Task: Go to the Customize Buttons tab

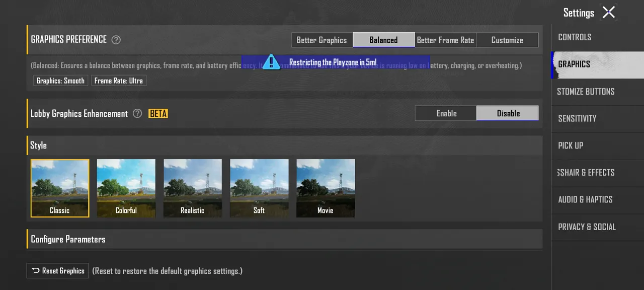Action: click(x=598, y=92)
